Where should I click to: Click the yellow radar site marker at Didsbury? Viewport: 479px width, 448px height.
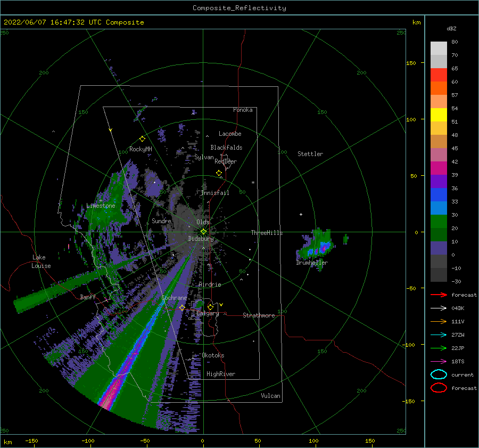pyautogui.click(x=203, y=232)
